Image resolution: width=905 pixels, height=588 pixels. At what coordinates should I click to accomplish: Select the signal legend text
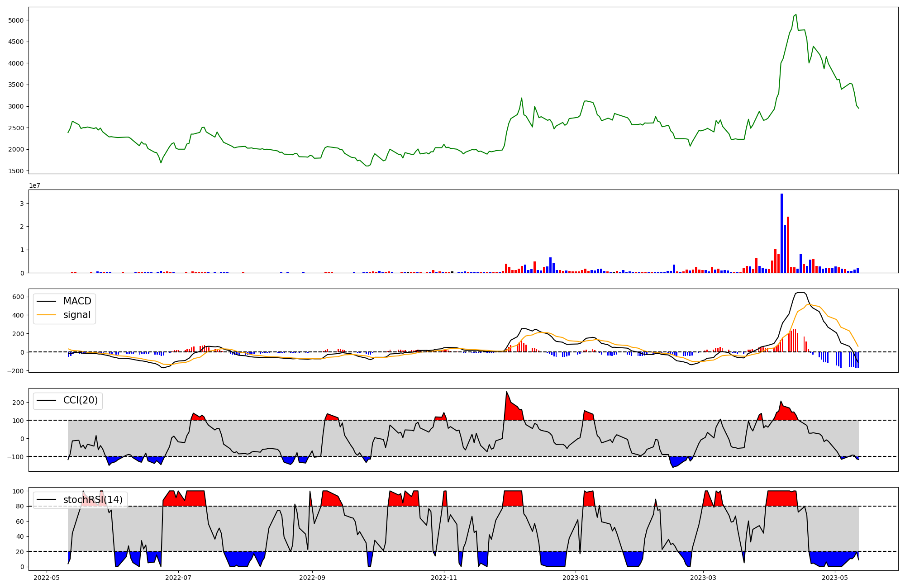pyautogui.click(x=76, y=315)
